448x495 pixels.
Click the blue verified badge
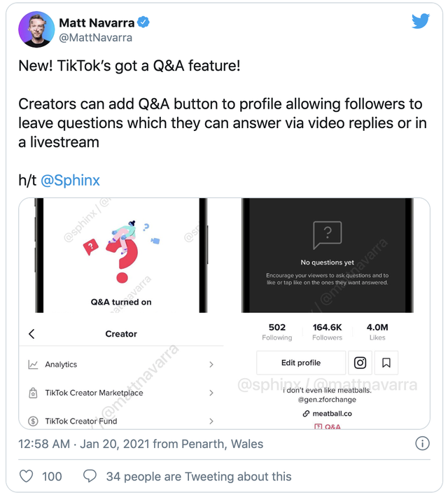pyautogui.click(x=143, y=23)
